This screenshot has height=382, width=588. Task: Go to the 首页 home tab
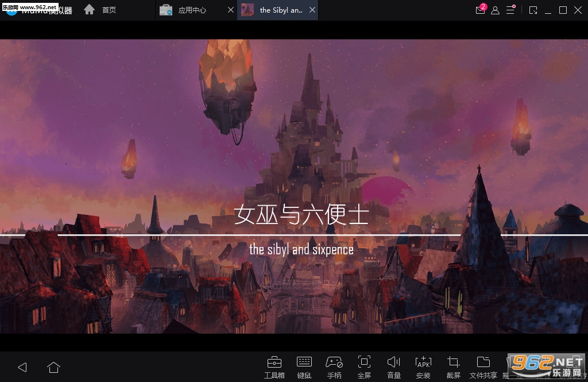pyautogui.click(x=109, y=10)
